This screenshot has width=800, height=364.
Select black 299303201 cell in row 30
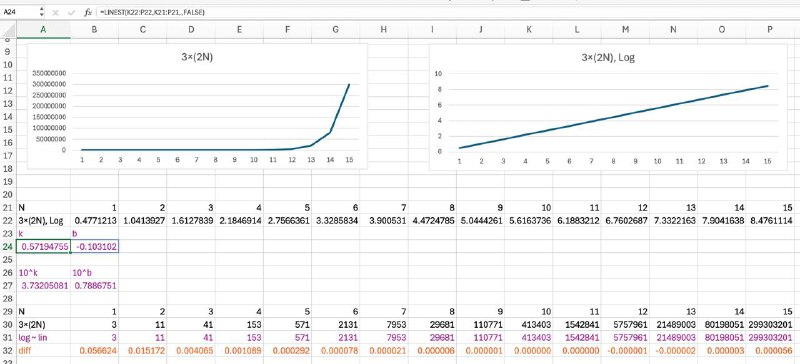point(769,324)
